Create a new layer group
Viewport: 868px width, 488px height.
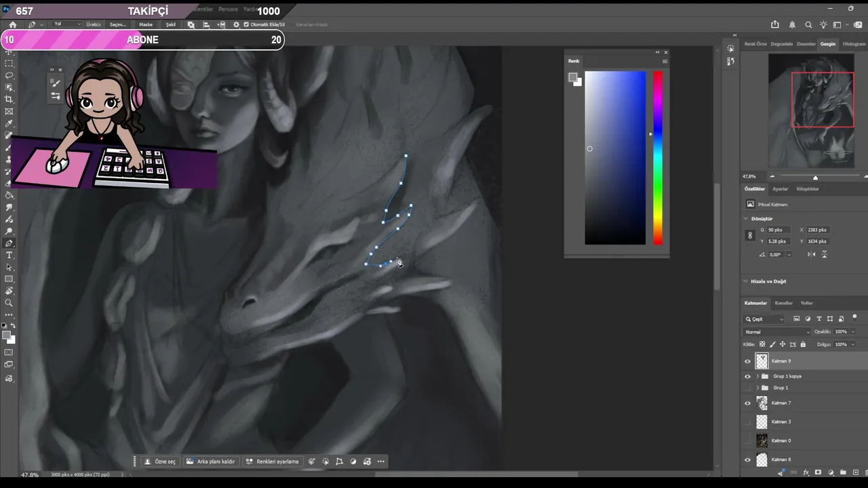(843, 472)
